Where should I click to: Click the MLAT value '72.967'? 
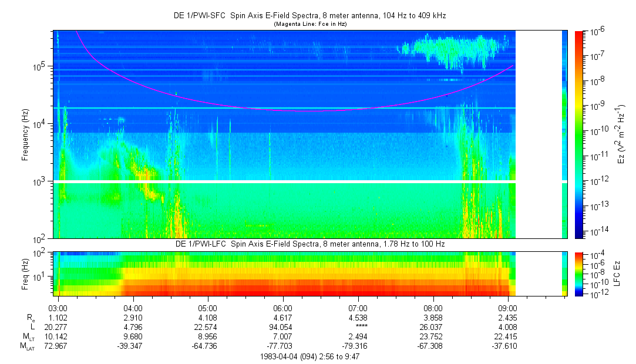(x=57, y=346)
